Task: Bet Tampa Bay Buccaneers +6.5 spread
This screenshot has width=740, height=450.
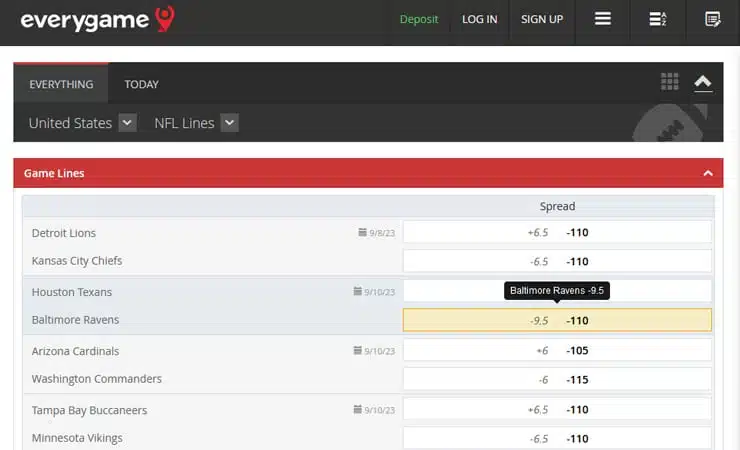Action: point(557,409)
